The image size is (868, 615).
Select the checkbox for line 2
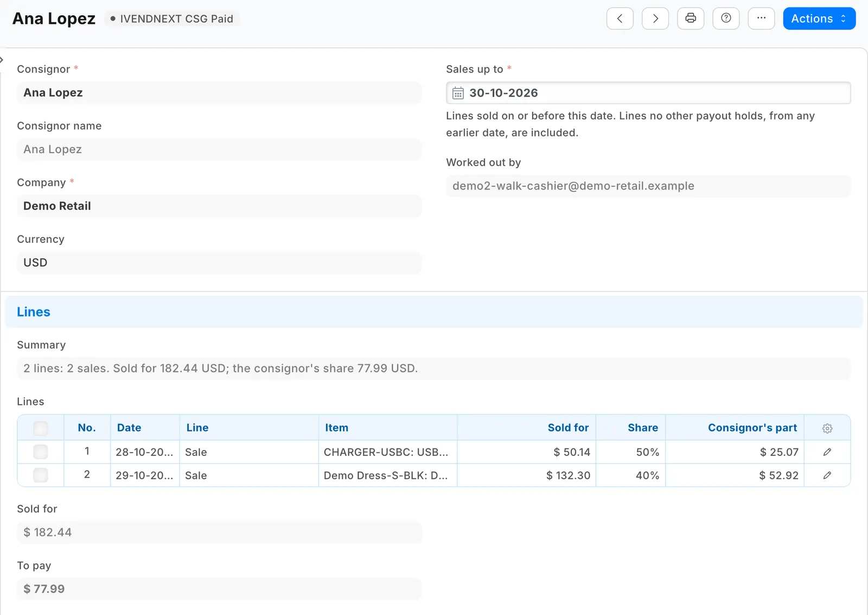pos(41,475)
